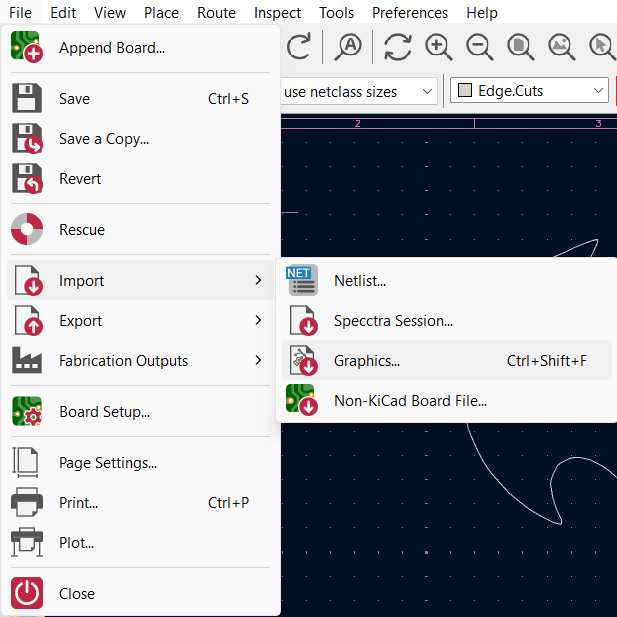Click Zoom to Fit Page icon
Image resolution: width=617 pixels, height=617 pixels.
[x=521, y=47]
